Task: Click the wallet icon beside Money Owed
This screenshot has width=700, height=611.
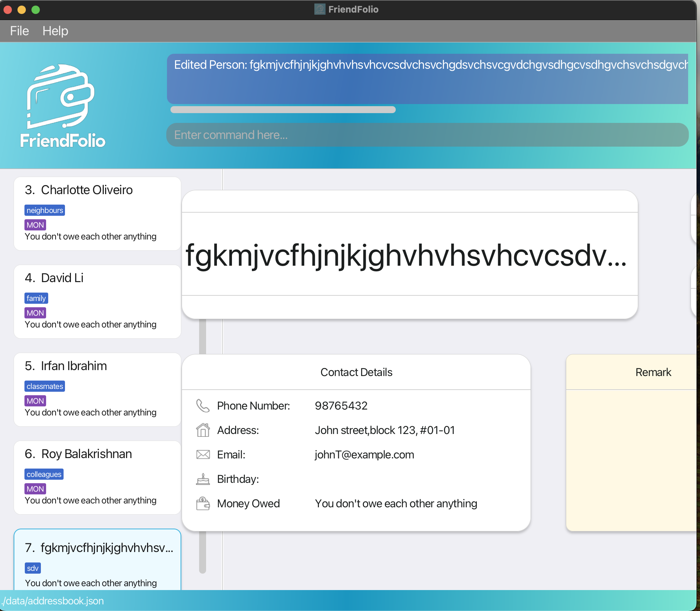Action: [203, 503]
